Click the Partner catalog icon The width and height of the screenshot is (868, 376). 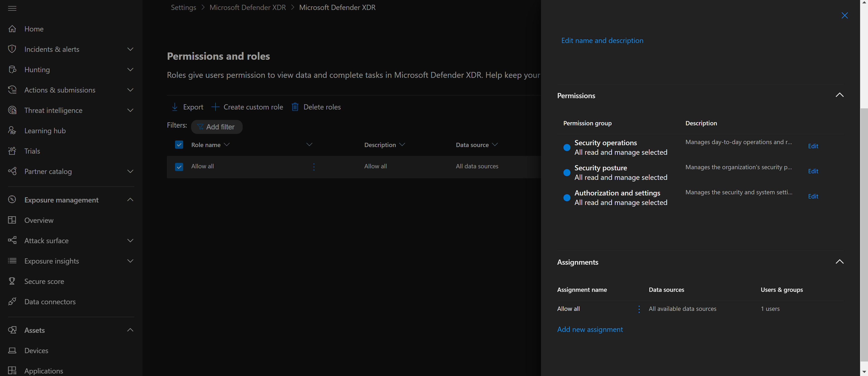click(12, 171)
